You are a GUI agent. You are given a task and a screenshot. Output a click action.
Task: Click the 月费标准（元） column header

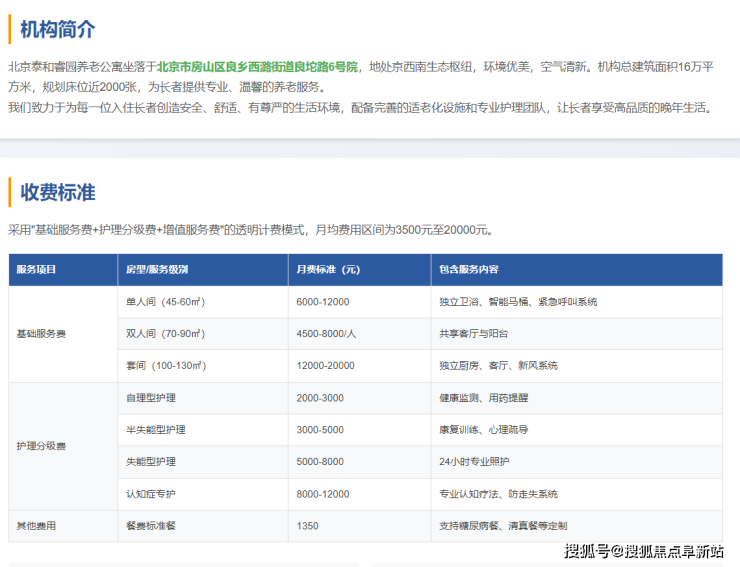(328, 270)
